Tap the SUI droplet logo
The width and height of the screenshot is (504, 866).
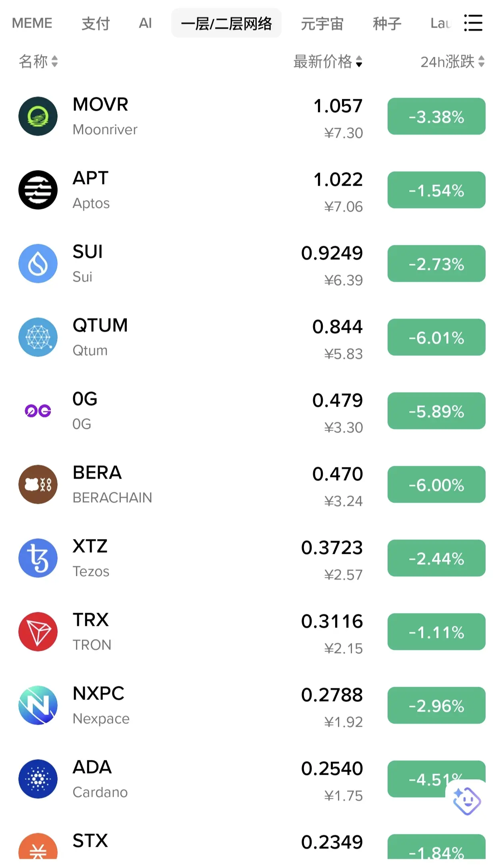38,263
